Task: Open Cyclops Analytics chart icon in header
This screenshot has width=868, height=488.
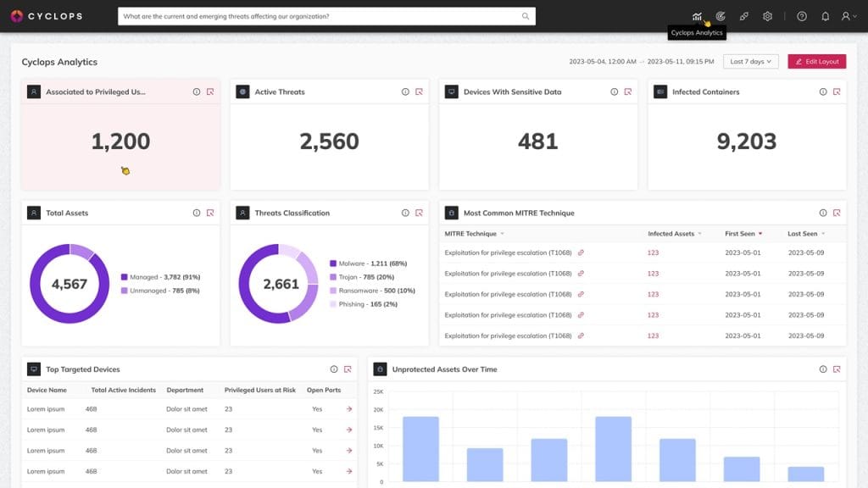Action: click(x=697, y=16)
